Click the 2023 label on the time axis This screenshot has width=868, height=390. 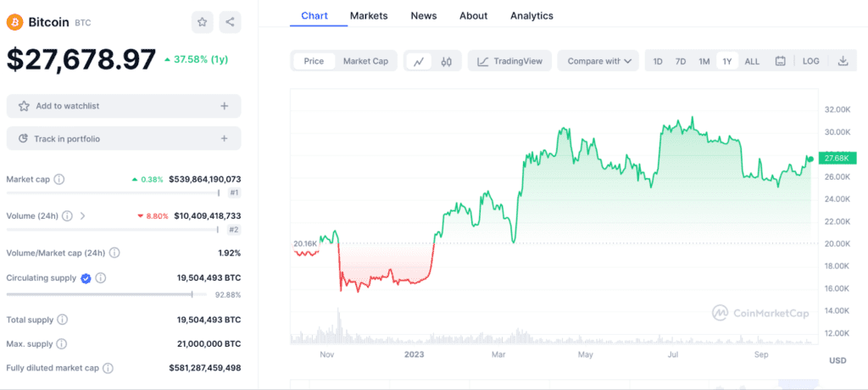click(x=415, y=354)
